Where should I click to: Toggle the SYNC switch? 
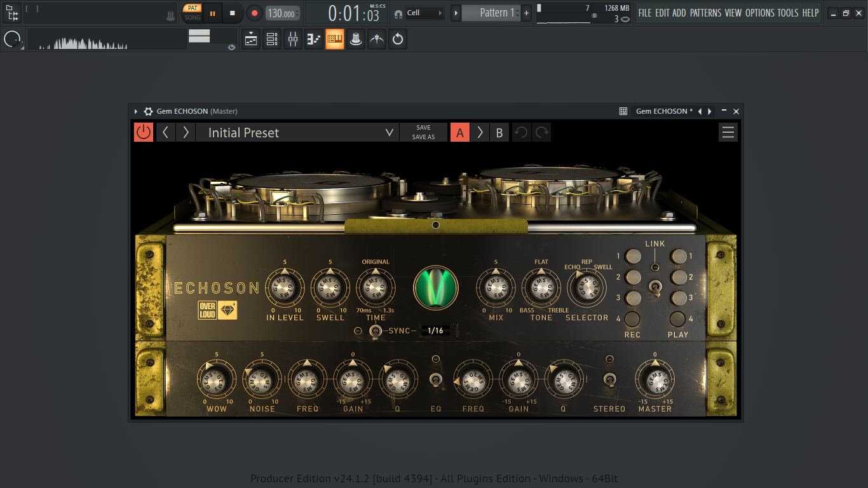coord(376,330)
